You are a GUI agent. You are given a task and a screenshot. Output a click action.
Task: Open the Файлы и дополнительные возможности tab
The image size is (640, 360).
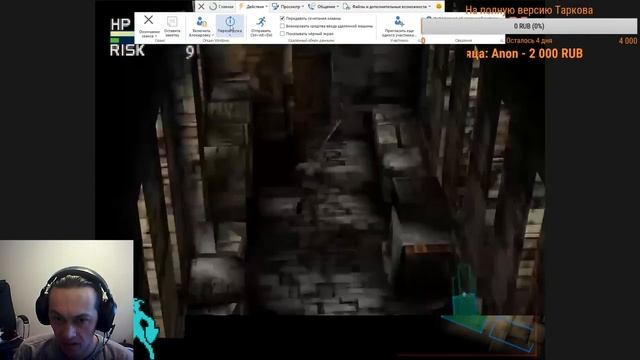pos(387,7)
